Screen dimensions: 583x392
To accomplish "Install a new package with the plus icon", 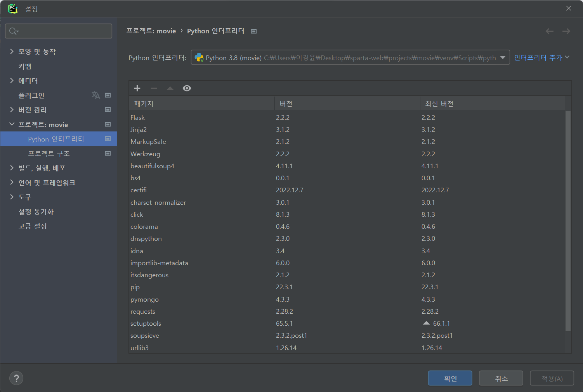I will pyautogui.click(x=137, y=88).
